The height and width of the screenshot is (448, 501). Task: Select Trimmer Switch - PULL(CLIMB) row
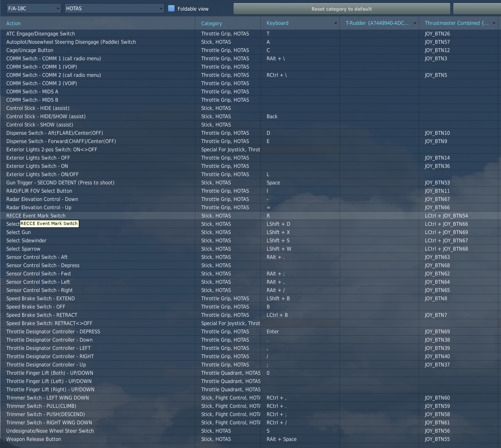coord(41,406)
